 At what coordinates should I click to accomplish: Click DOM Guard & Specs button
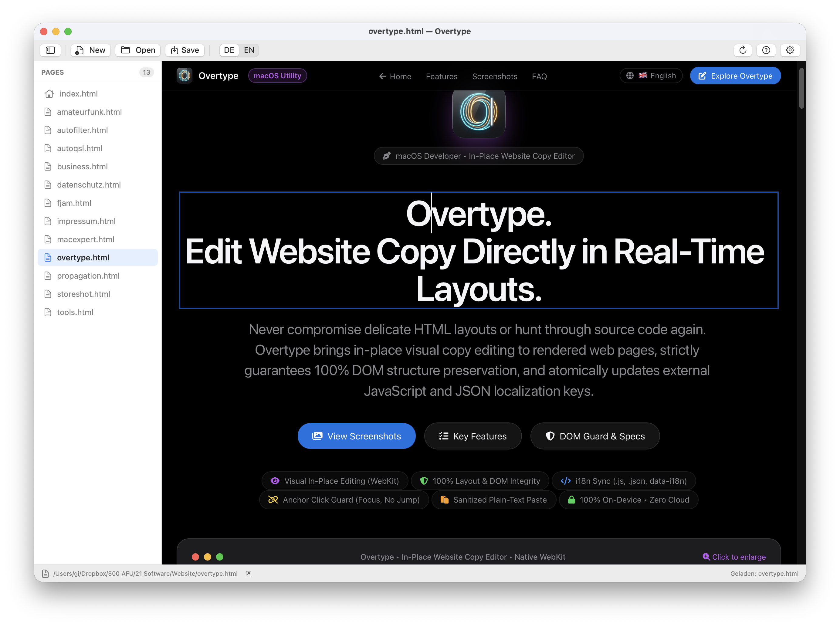[x=595, y=436]
